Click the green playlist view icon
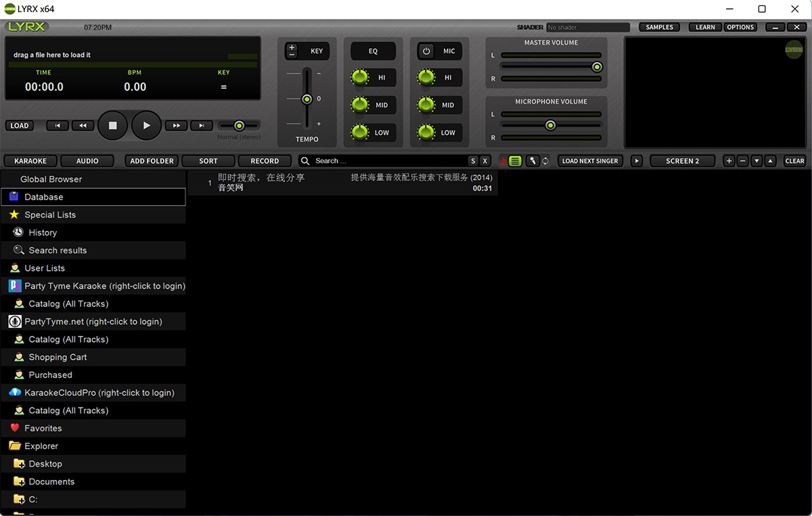Image resolution: width=812 pixels, height=516 pixels. 515,160
